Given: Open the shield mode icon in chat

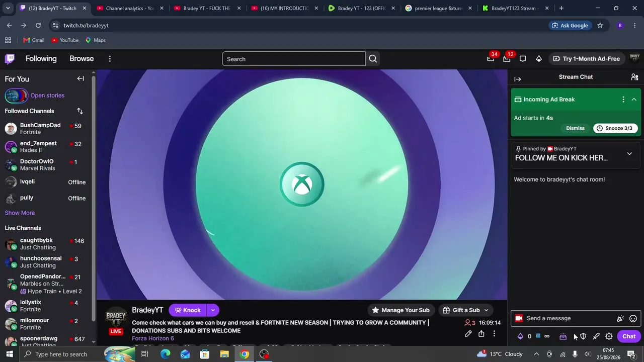Looking at the screenshot, I should (x=583, y=336).
